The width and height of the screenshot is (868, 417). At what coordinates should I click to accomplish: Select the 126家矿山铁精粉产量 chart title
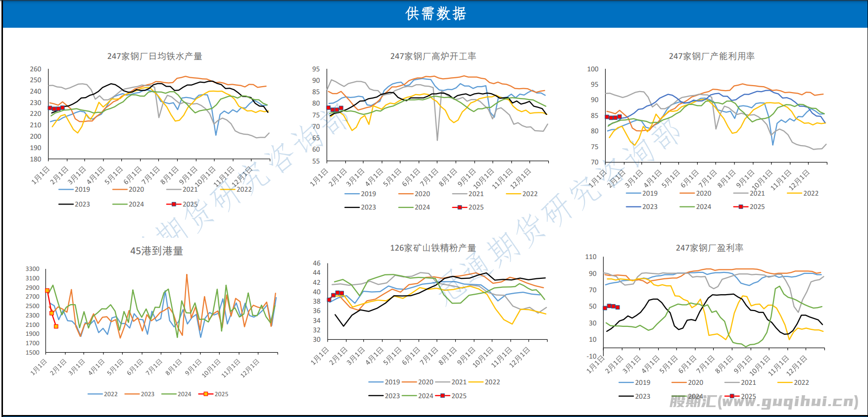click(433, 248)
